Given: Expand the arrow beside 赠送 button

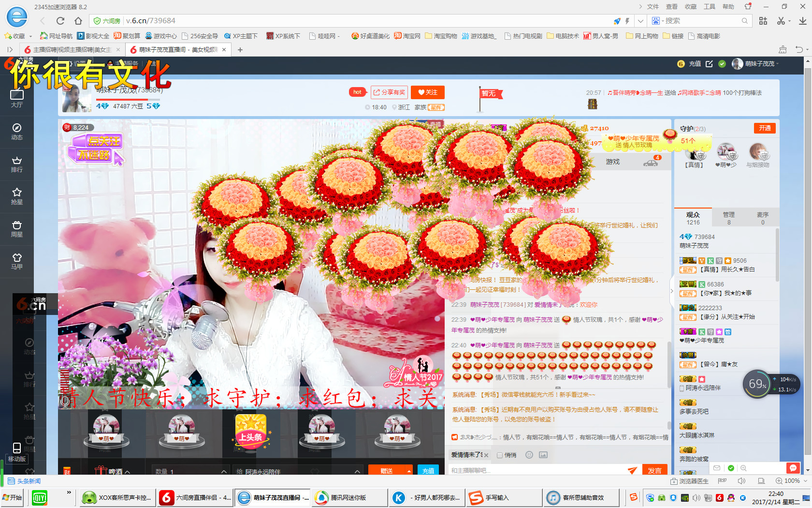Looking at the screenshot, I should tap(409, 471).
